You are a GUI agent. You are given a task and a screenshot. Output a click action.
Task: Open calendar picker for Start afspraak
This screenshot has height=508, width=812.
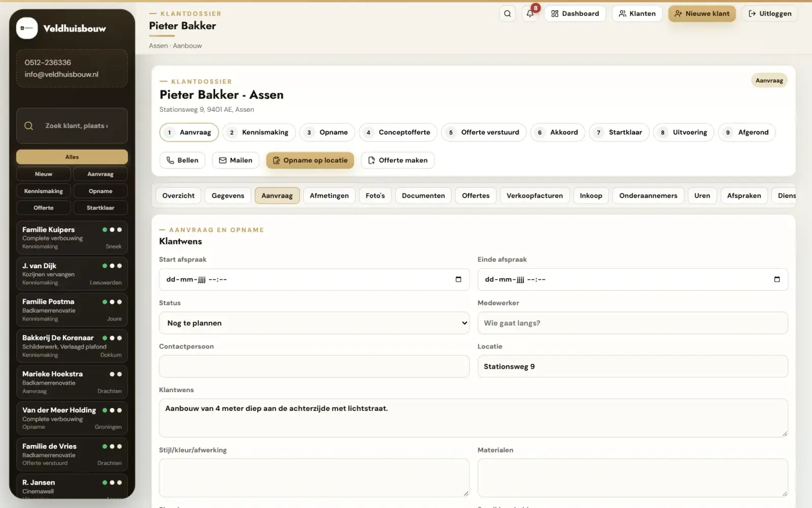pyautogui.click(x=458, y=279)
